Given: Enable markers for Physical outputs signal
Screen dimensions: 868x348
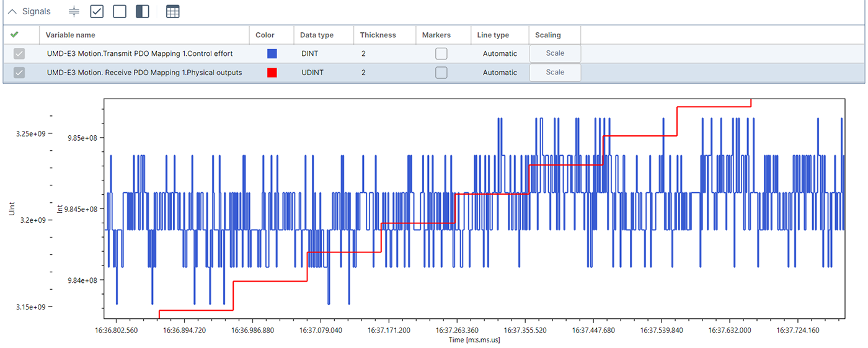Looking at the screenshot, I should tap(441, 73).
